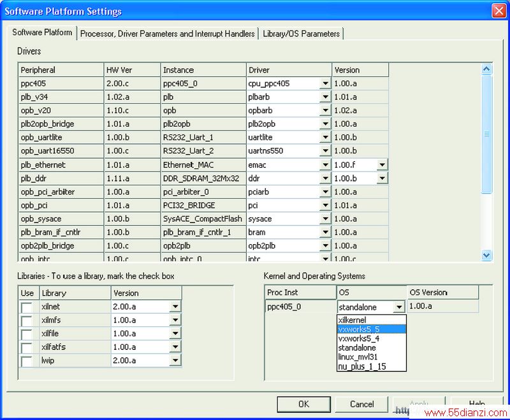Enable the lwip library checkbox

[26, 361]
